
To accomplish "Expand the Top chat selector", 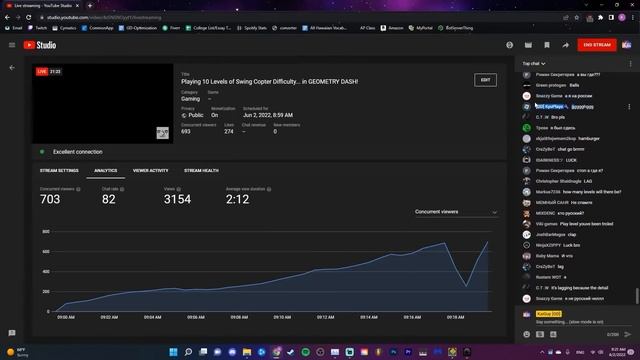I will [534, 64].
